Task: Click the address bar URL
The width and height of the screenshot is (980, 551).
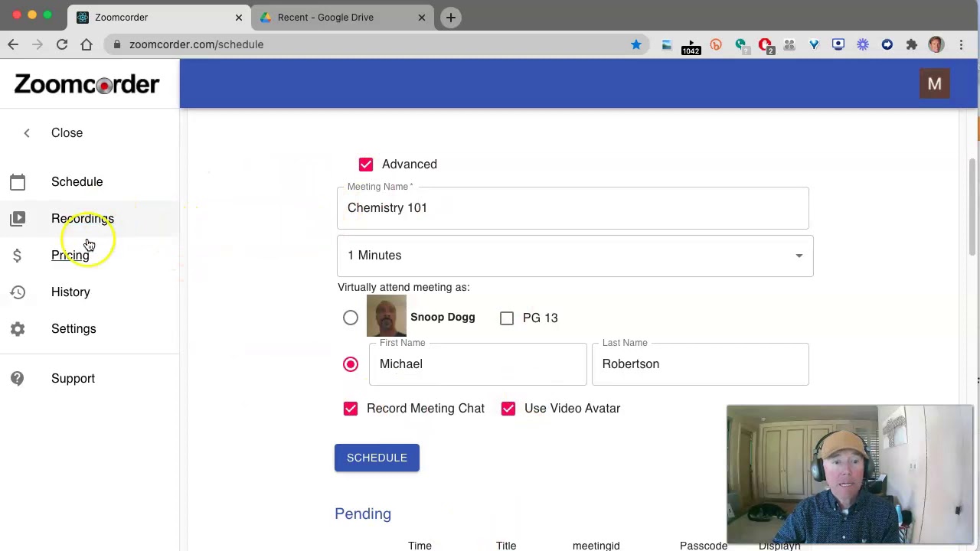Action: pyautogui.click(x=196, y=44)
